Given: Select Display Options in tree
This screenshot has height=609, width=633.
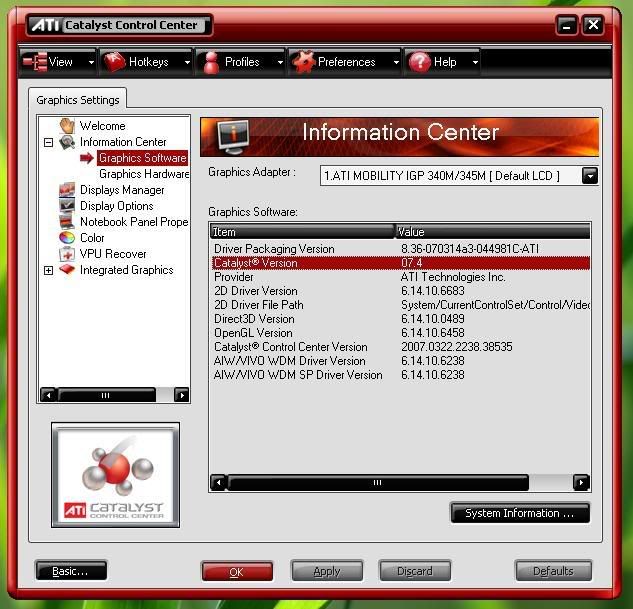Looking at the screenshot, I should (117, 206).
